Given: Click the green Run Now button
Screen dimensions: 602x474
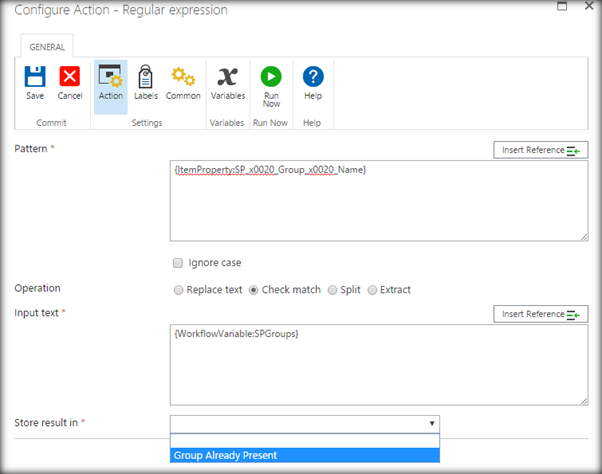Looking at the screenshot, I should 271,76.
